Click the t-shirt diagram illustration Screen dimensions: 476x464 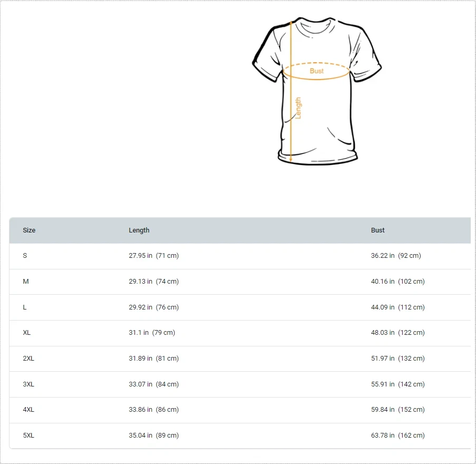[x=316, y=90]
